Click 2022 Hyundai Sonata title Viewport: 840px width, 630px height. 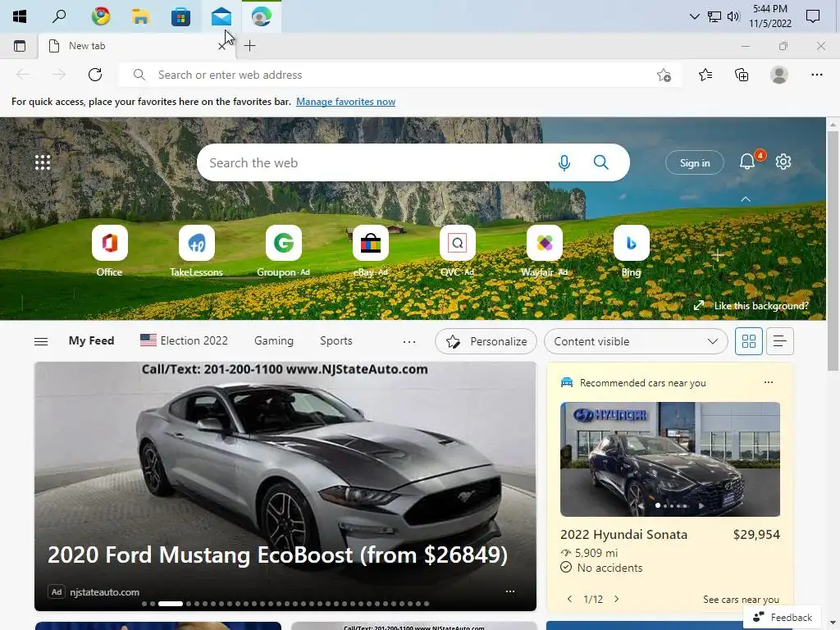coord(623,534)
